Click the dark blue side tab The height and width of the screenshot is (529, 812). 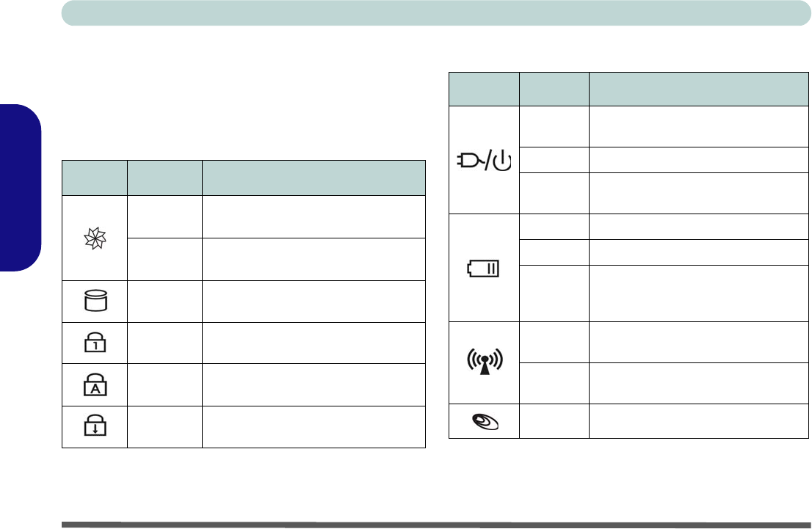[20, 189]
